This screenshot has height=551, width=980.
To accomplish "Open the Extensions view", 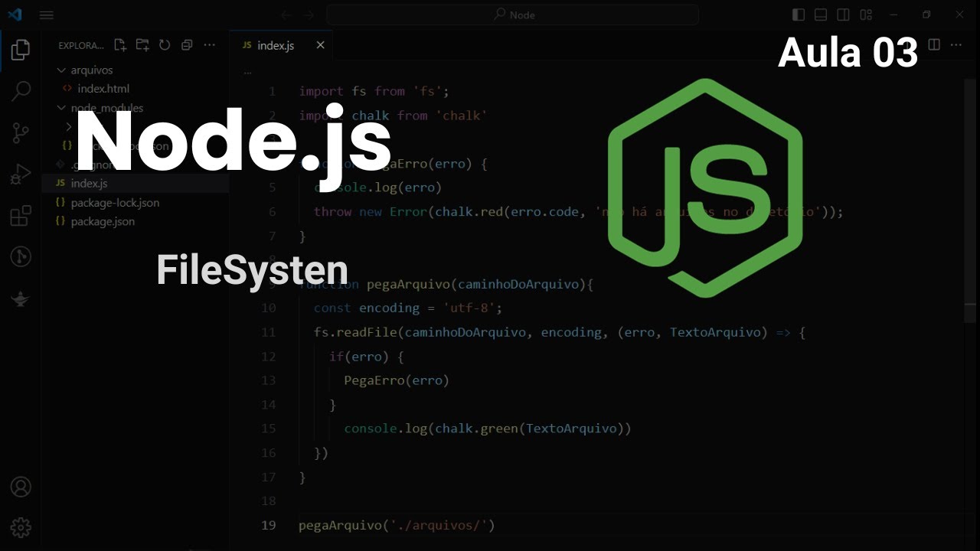I will click(21, 216).
